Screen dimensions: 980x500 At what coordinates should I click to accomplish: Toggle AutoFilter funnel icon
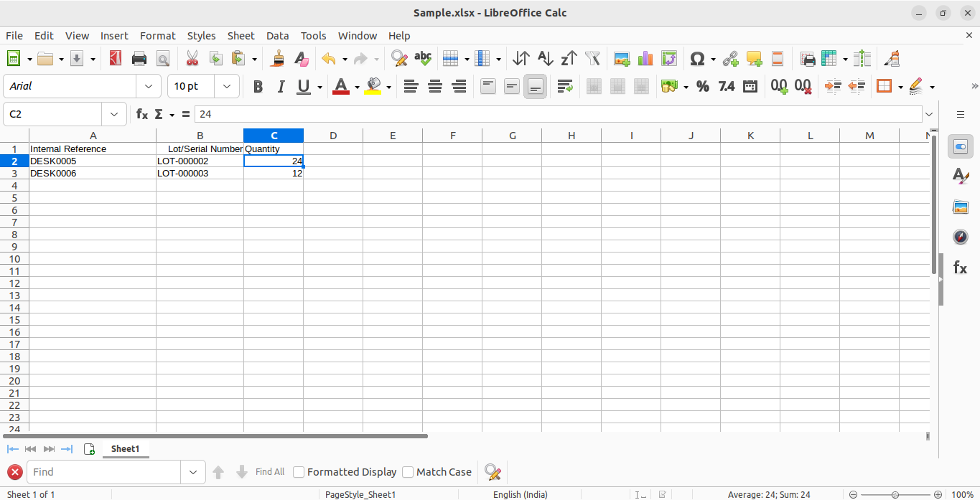click(592, 59)
